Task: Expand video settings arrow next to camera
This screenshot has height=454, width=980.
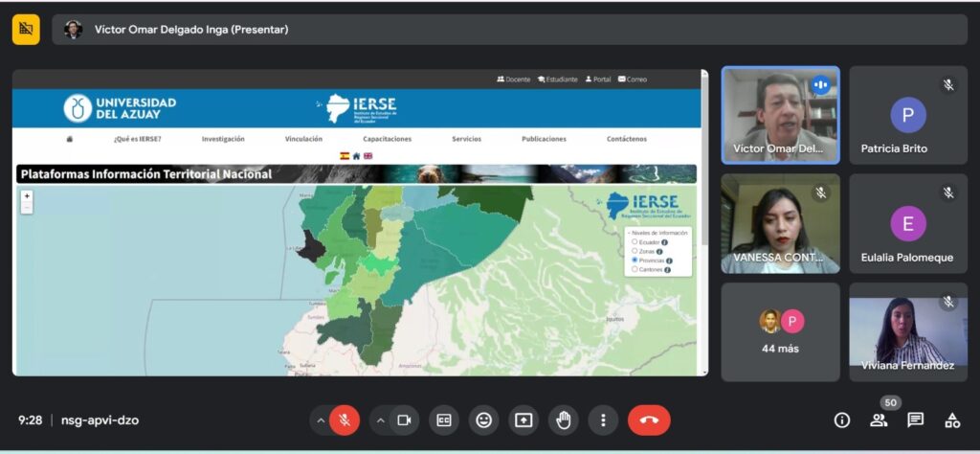Action: [381, 420]
